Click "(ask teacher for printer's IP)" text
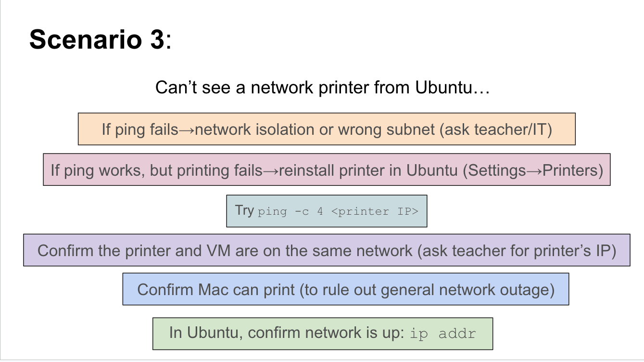 pyautogui.click(x=517, y=250)
